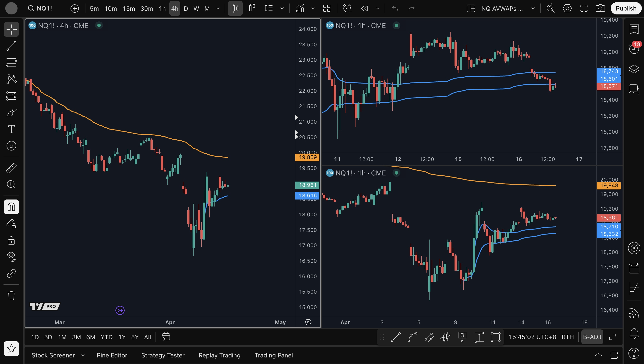This screenshot has width=644, height=364.
Task: Click the orange 19,859 price label
Action: 308,157
